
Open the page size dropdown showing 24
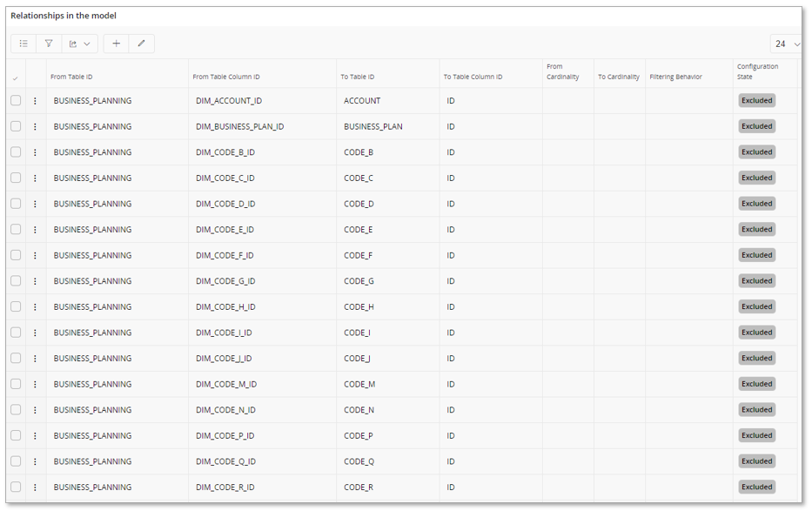pos(786,44)
